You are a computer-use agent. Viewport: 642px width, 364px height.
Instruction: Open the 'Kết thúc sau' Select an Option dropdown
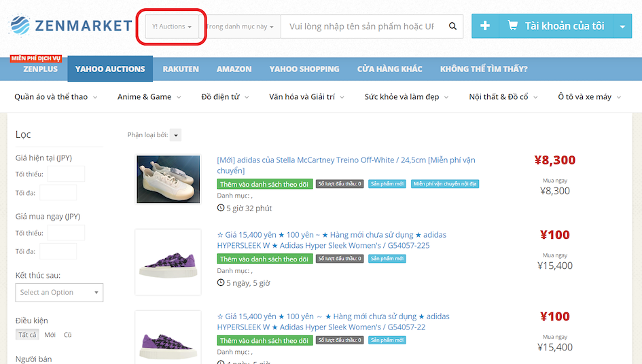click(x=59, y=292)
